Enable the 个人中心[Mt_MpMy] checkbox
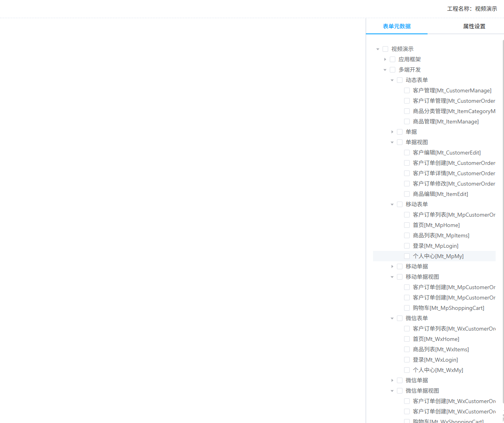 407,256
